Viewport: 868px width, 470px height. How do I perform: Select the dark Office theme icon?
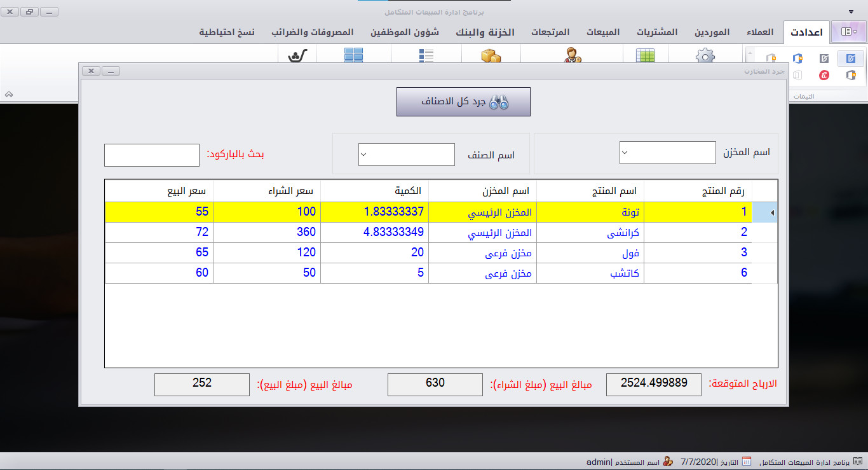click(x=851, y=75)
